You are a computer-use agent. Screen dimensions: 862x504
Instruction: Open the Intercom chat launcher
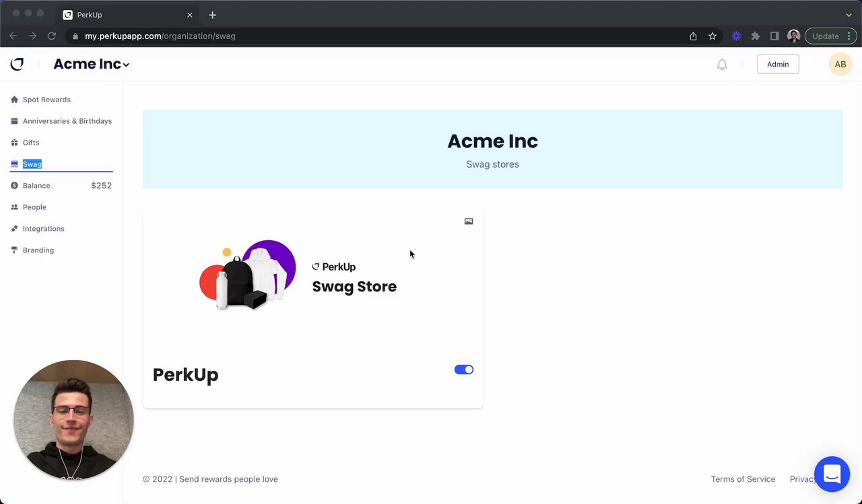click(832, 474)
